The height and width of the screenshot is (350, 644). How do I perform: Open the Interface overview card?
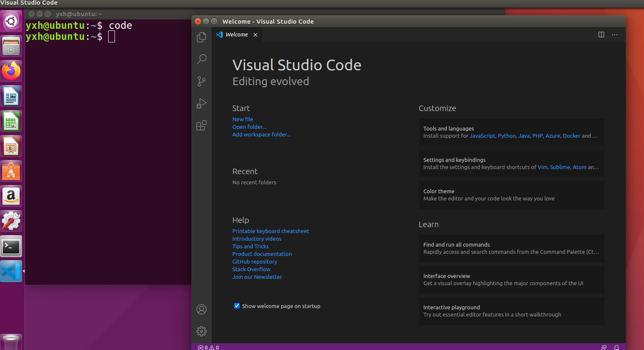pyautogui.click(x=512, y=280)
